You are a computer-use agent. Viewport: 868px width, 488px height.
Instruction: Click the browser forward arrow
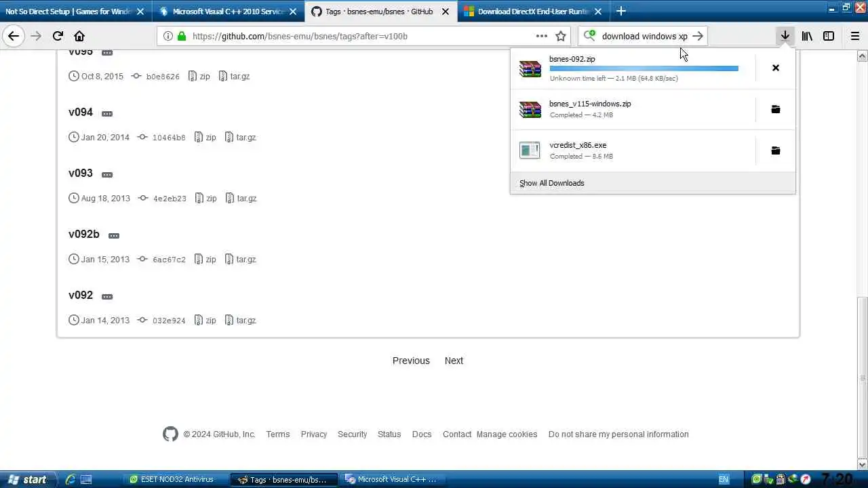pos(36,36)
